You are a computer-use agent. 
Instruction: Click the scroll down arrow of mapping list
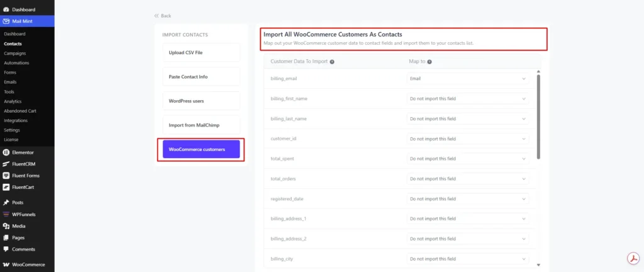538,265
